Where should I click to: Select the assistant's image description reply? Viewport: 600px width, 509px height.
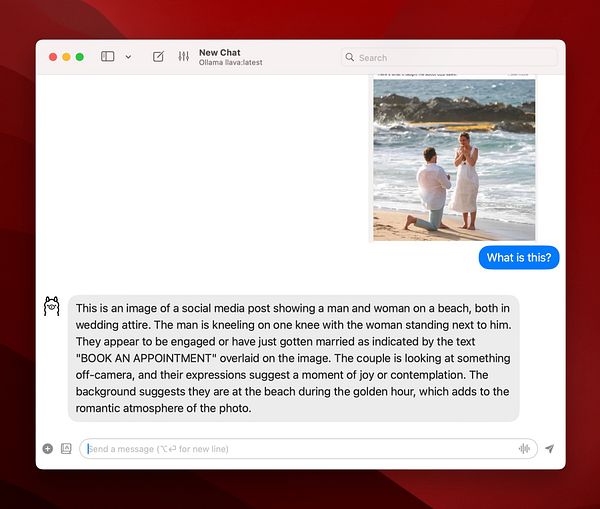pyautogui.click(x=293, y=358)
